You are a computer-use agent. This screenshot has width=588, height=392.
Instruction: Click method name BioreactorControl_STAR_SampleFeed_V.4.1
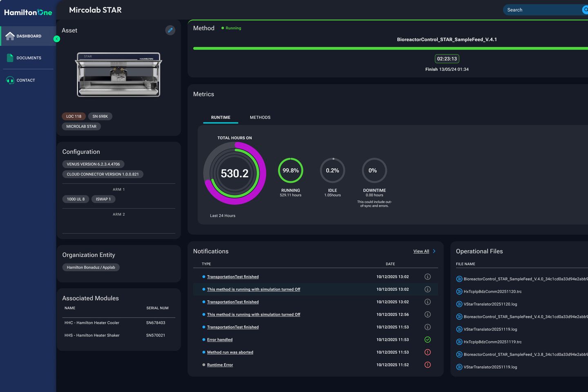tap(447, 40)
